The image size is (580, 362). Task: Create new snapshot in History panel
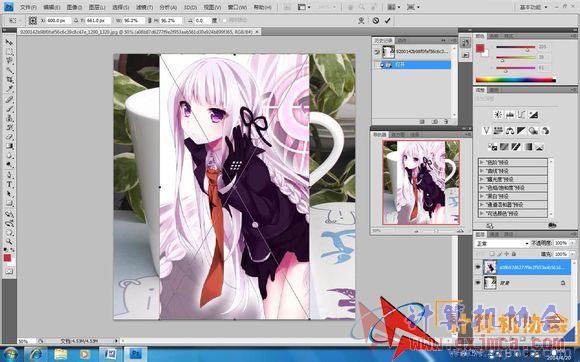click(x=435, y=122)
